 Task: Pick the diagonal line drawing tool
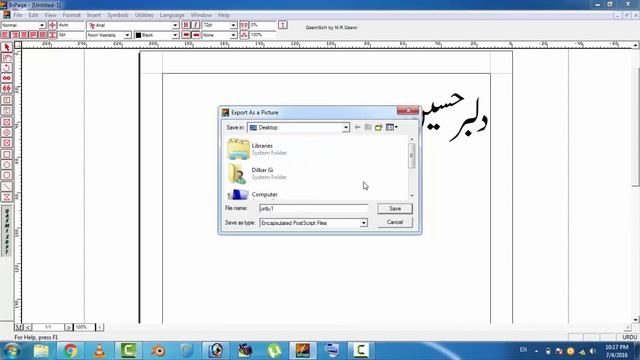(7, 187)
